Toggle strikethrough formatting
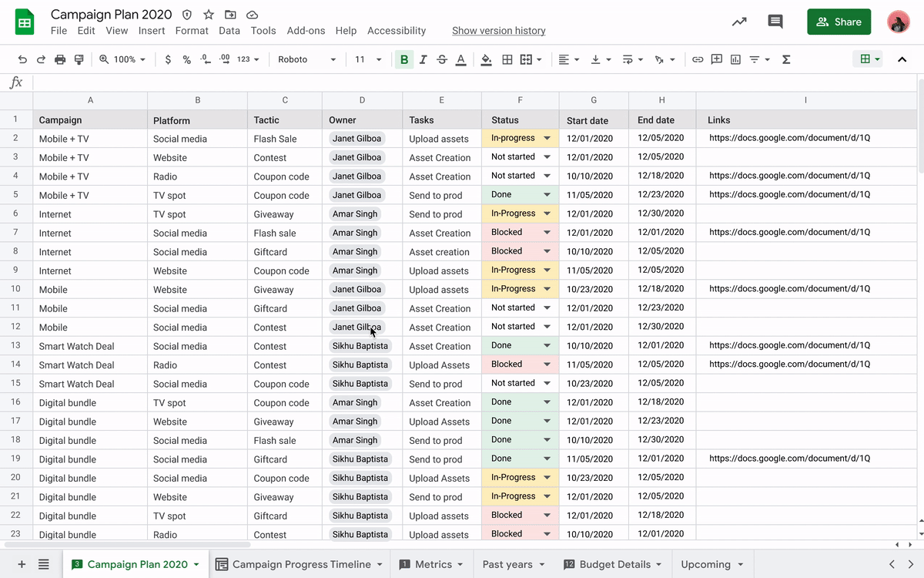The height and width of the screenshot is (578, 924). click(440, 59)
